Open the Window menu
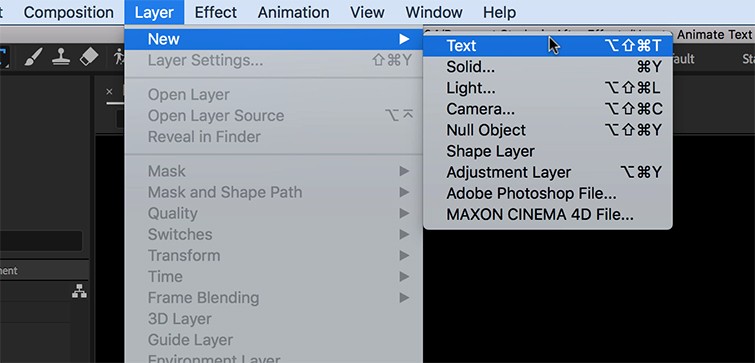The height and width of the screenshot is (363, 755). 434,12
